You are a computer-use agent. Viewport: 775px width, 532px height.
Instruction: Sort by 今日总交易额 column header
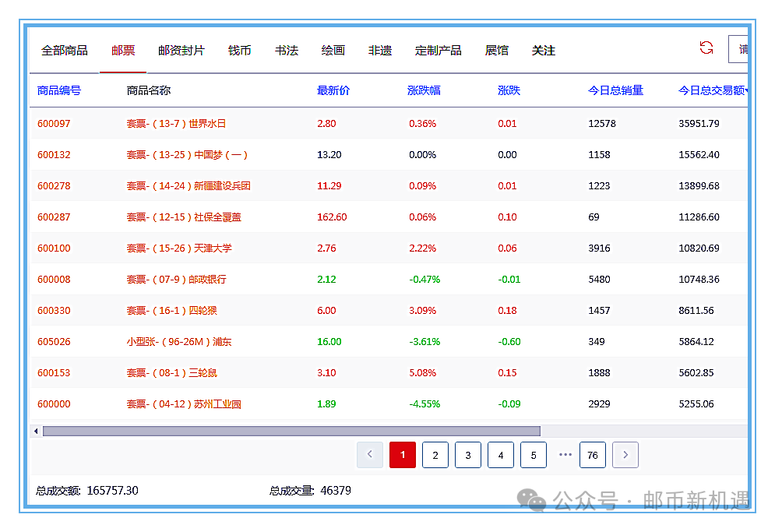tap(712, 90)
